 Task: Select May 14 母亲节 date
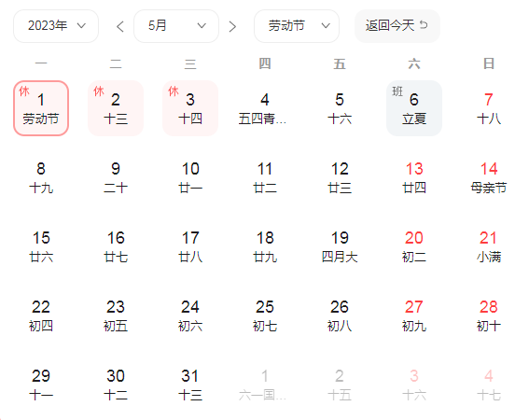[x=489, y=177]
